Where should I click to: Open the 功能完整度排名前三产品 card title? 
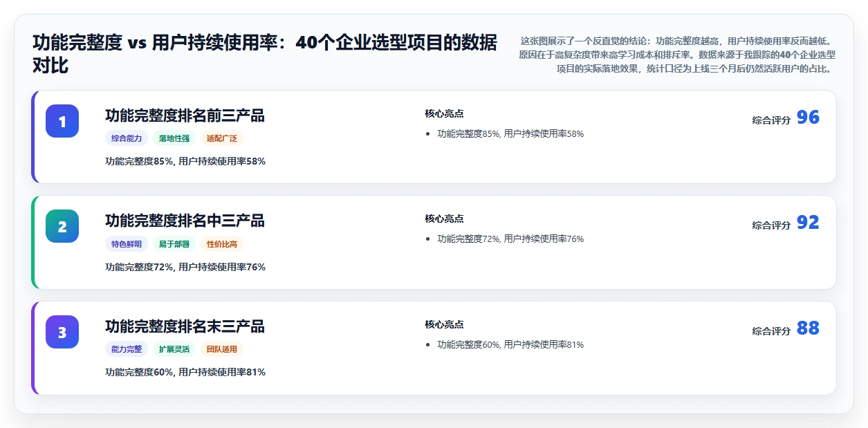coord(185,115)
